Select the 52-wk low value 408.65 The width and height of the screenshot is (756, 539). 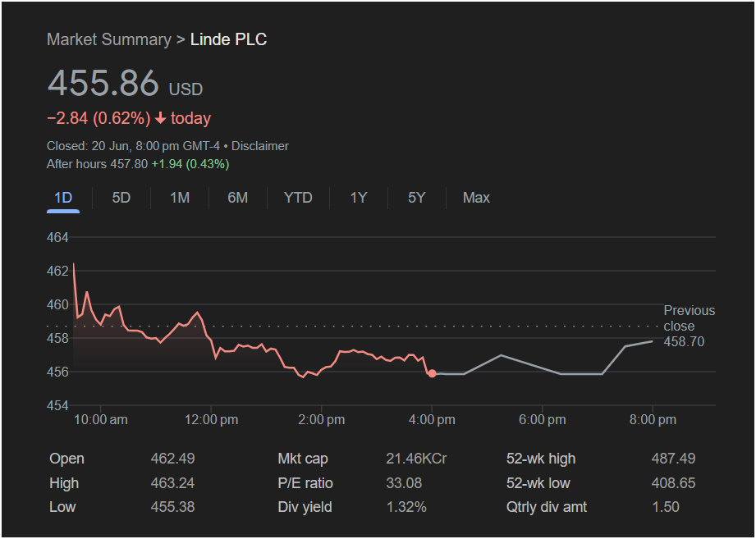(x=674, y=483)
